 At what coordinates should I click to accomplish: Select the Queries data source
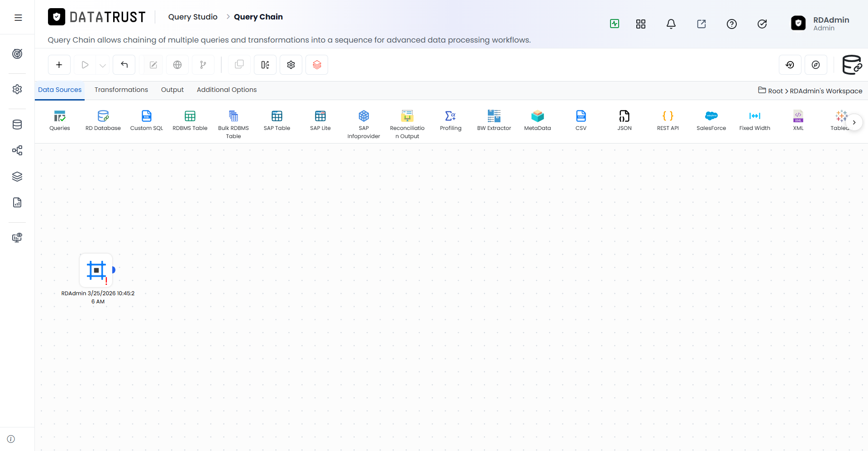(x=60, y=120)
